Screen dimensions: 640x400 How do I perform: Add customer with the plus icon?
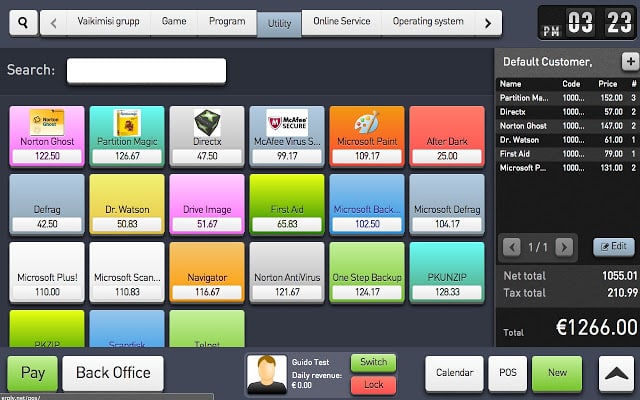coord(630,62)
